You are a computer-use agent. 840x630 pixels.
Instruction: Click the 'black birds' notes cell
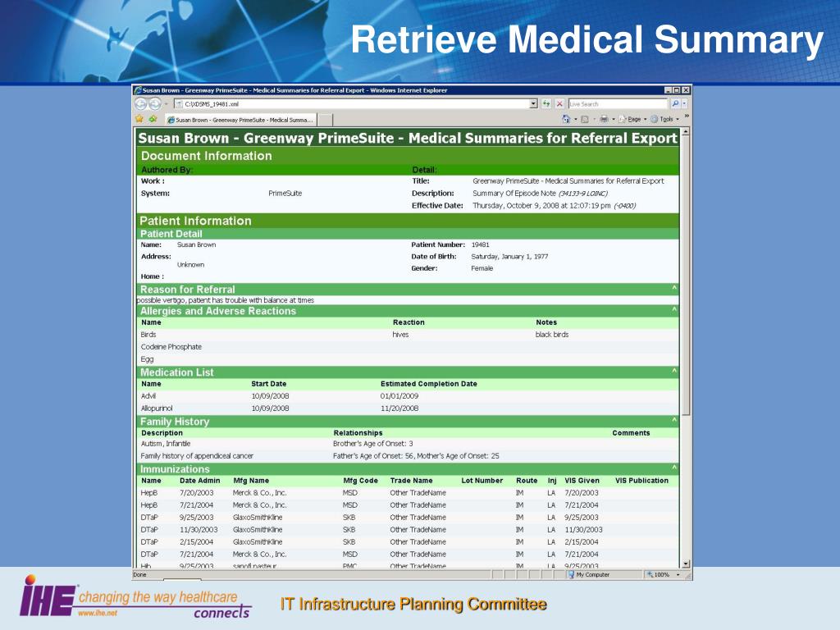pos(552,335)
